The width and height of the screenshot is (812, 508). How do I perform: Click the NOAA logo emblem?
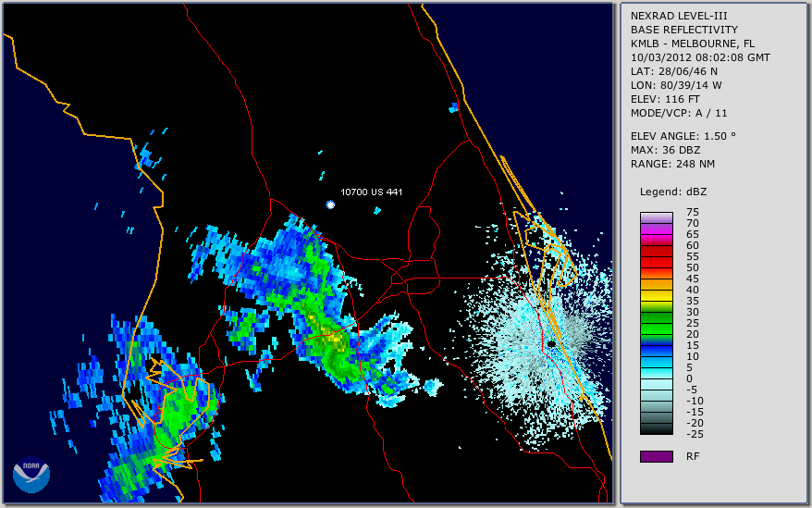[31, 475]
